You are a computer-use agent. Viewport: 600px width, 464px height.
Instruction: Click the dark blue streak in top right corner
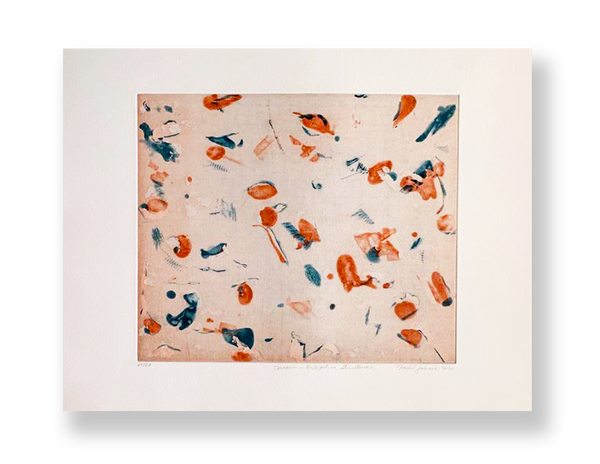[436, 122]
